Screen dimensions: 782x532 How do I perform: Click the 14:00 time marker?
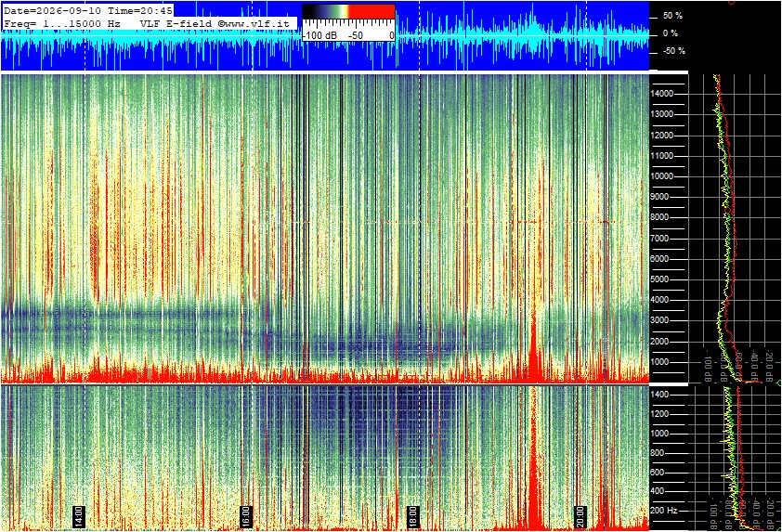pyautogui.click(x=79, y=516)
